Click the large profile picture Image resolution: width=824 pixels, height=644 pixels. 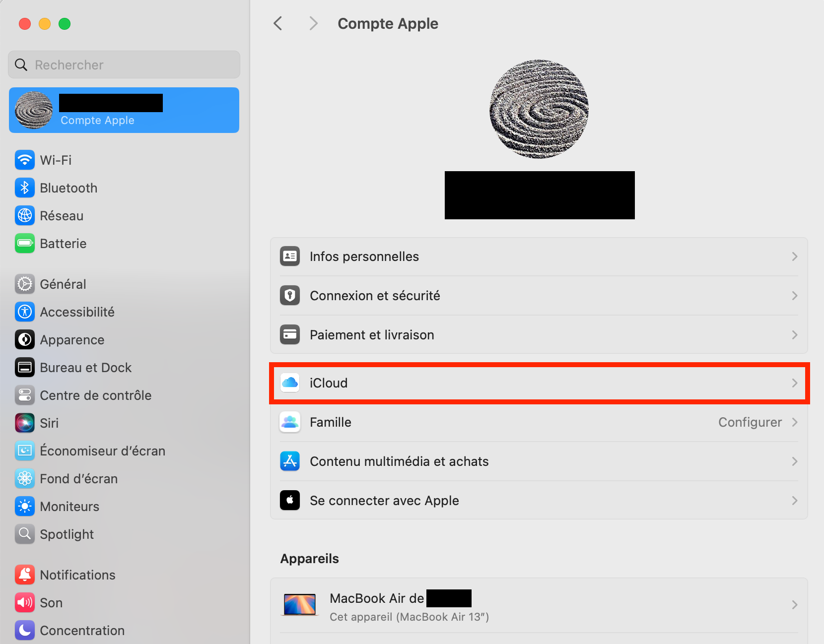click(539, 109)
